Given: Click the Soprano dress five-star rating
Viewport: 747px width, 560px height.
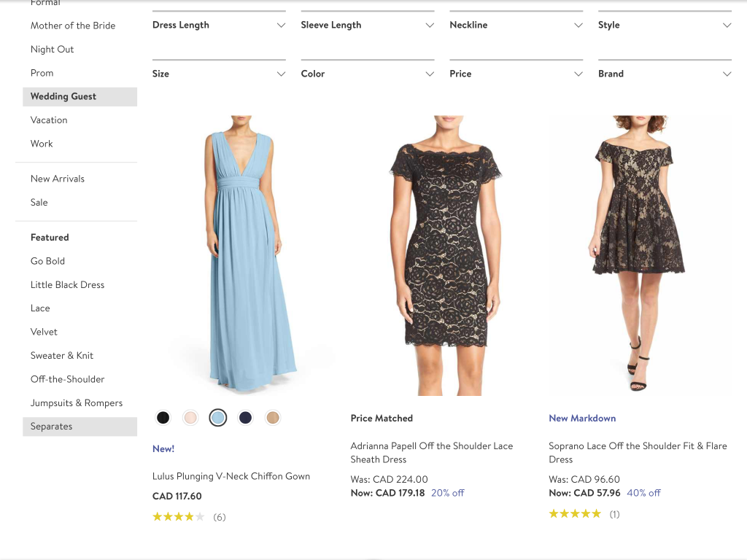Looking at the screenshot, I should (575, 514).
